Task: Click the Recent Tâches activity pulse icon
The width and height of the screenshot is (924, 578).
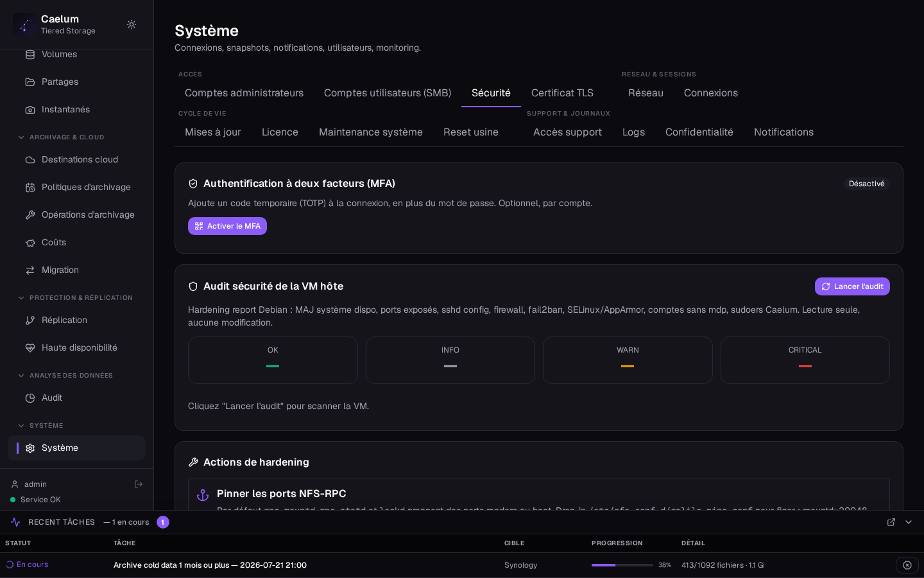Action: (15, 522)
